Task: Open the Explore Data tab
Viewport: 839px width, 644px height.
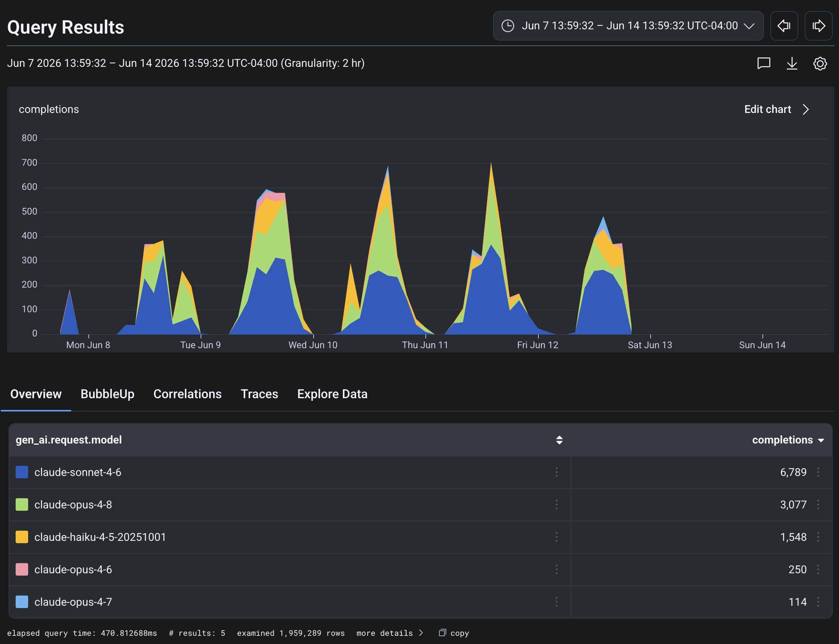Action: [332, 394]
